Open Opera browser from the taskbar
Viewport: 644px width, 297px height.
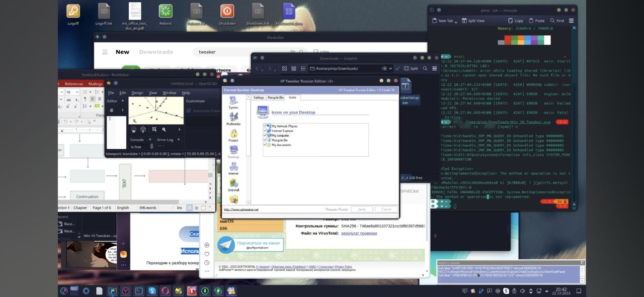tap(165, 290)
